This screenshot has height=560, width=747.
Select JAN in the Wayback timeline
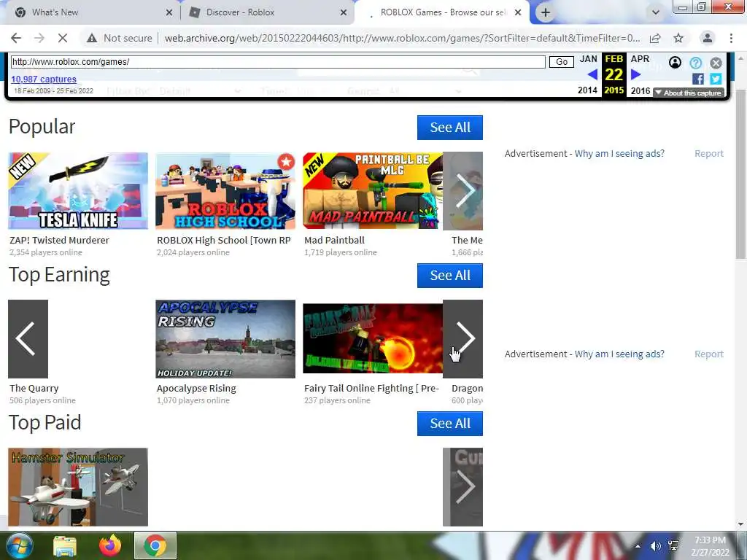(588, 59)
